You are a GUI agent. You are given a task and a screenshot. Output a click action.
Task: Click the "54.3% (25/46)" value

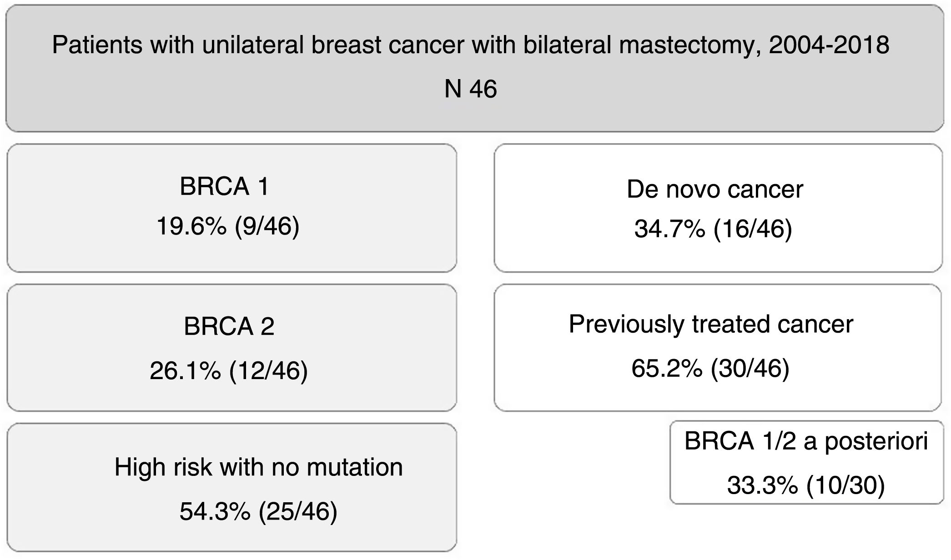(258, 511)
